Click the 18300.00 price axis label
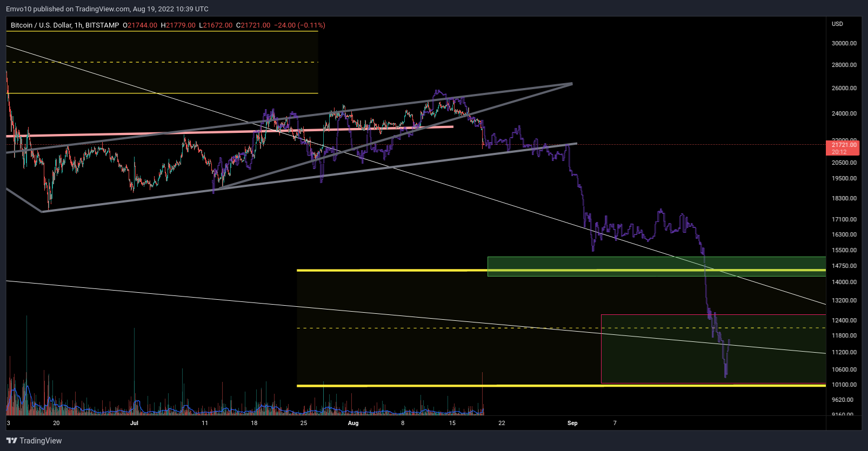The image size is (868, 451). pos(844,198)
